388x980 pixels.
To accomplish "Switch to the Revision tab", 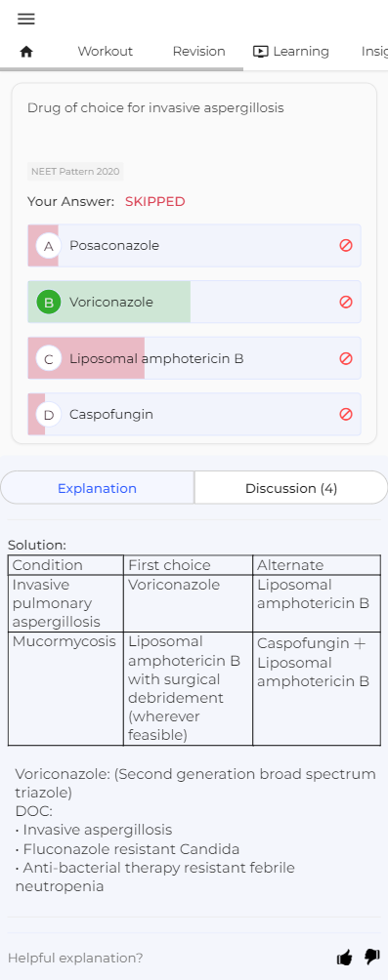I will 199,52.
